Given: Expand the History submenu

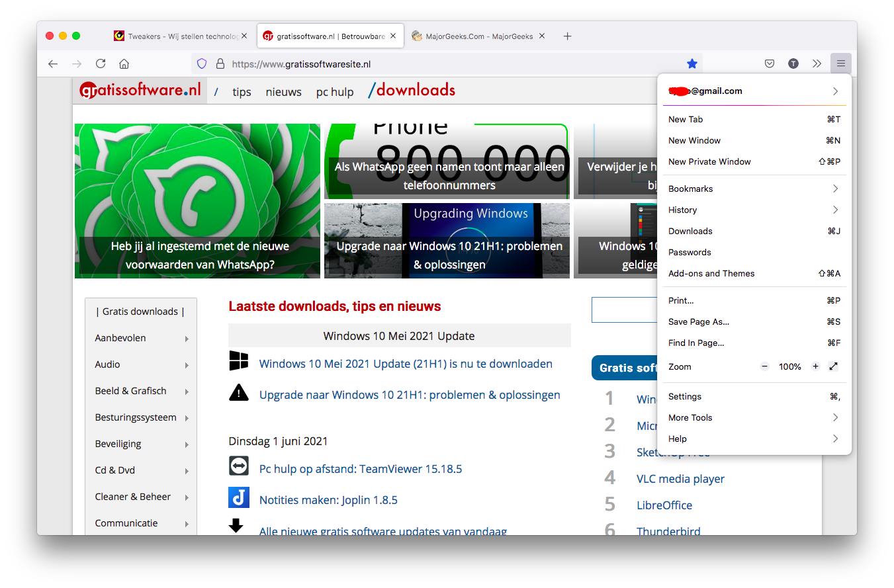Looking at the screenshot, I should 753,210.
